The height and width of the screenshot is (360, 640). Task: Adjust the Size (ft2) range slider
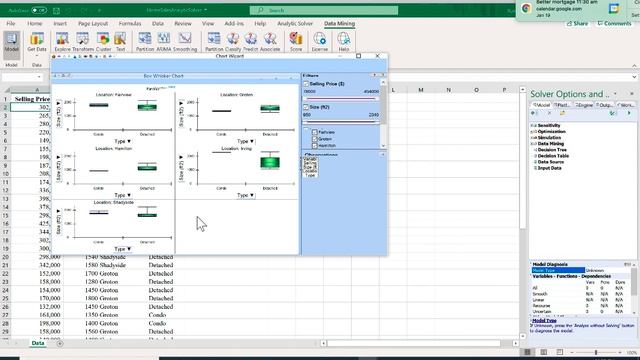[x=340, y=122]
